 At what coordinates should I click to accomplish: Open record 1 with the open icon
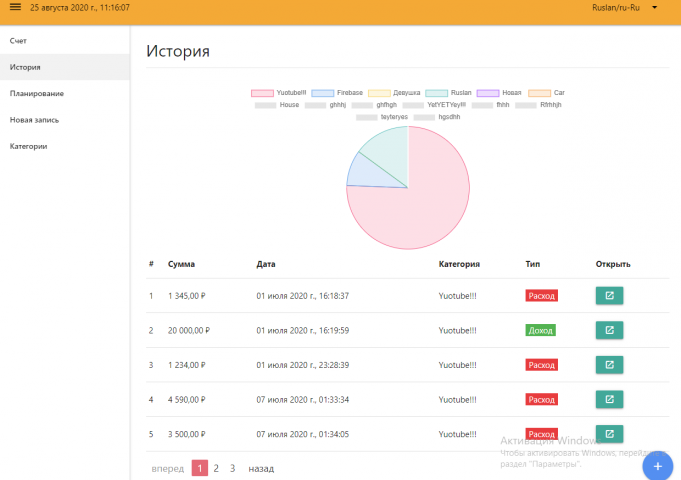tap(609, 295)
